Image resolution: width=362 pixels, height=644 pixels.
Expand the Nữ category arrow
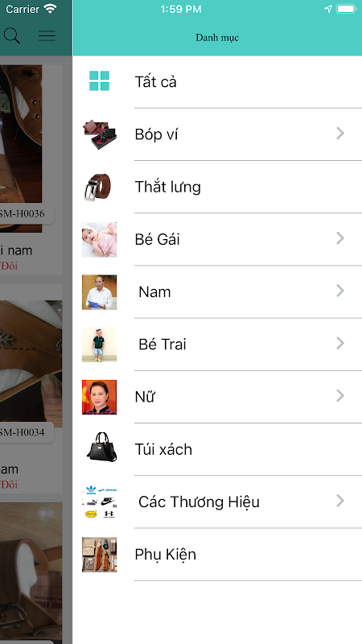tap(339, 395)
